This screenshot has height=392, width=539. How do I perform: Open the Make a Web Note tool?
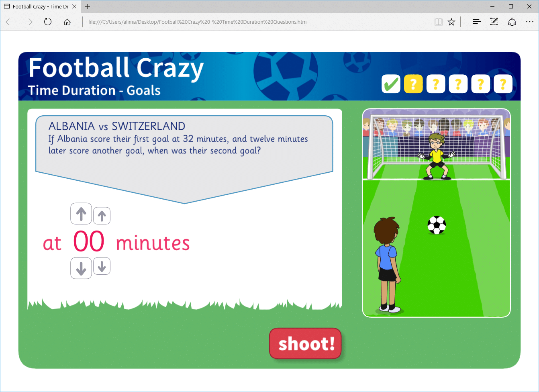pyautogui.click(x=494, y=22)
